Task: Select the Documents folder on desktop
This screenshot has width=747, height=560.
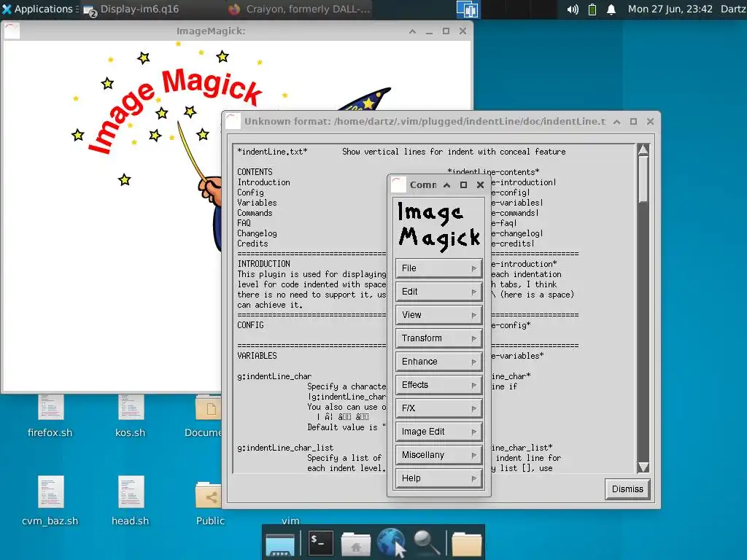Action: (208, 415)
